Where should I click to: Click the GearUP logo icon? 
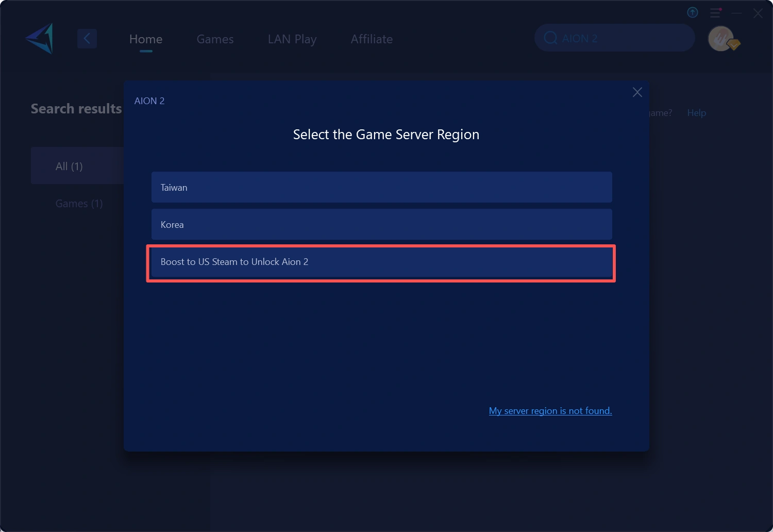pyautogui.click(x=40, y=39)
